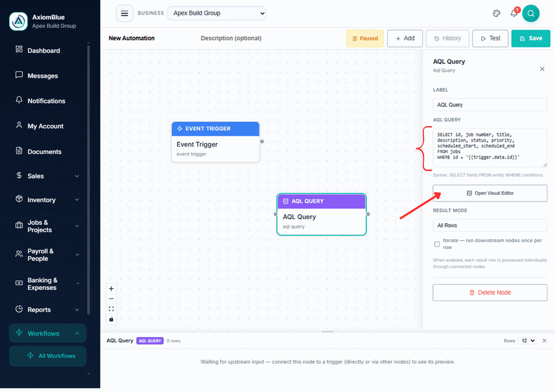Viewport: 555px width, 392px height.
Task: Zoom in on the workflow canvas
Action: [111, 289]
